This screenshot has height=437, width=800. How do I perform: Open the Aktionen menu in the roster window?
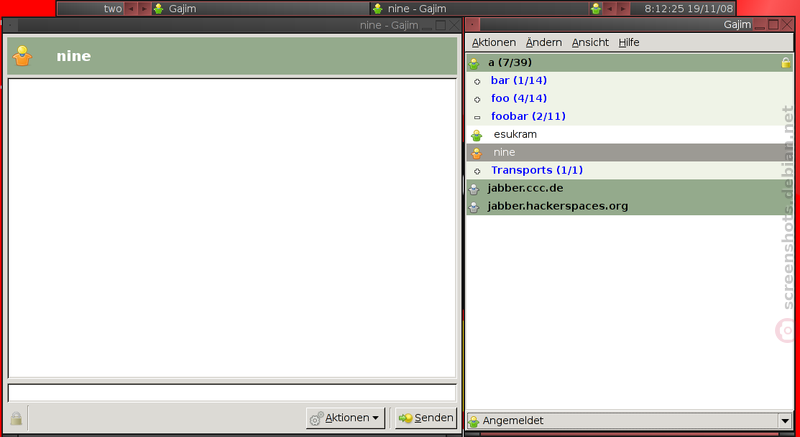coord(493,42)
